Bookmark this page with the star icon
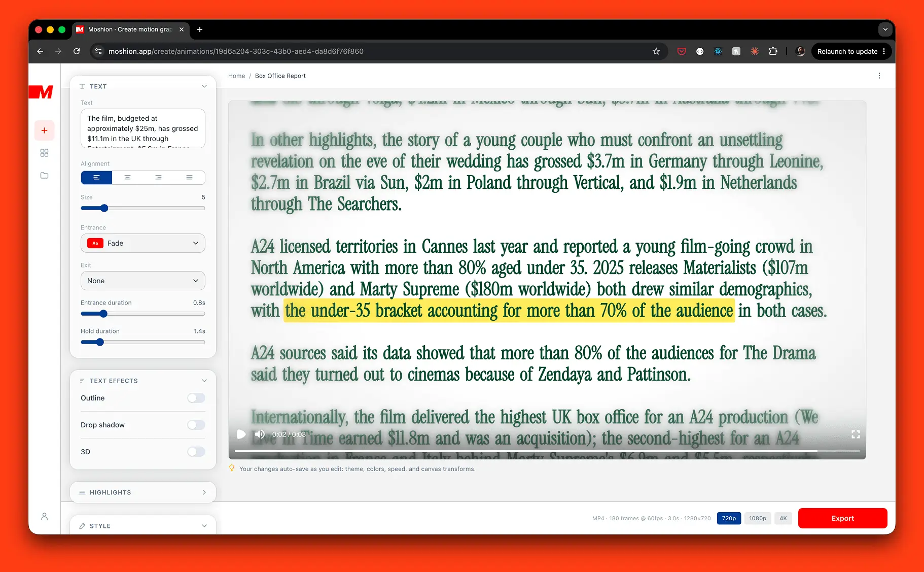The height and width of the screenshot is (572, 924). pos(656,51)
